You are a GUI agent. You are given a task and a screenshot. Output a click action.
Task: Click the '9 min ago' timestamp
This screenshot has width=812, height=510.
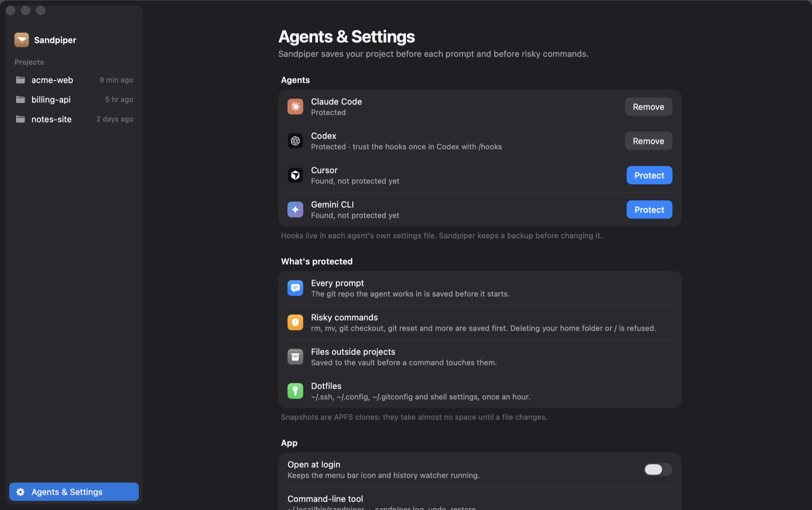tap(116, 80)
